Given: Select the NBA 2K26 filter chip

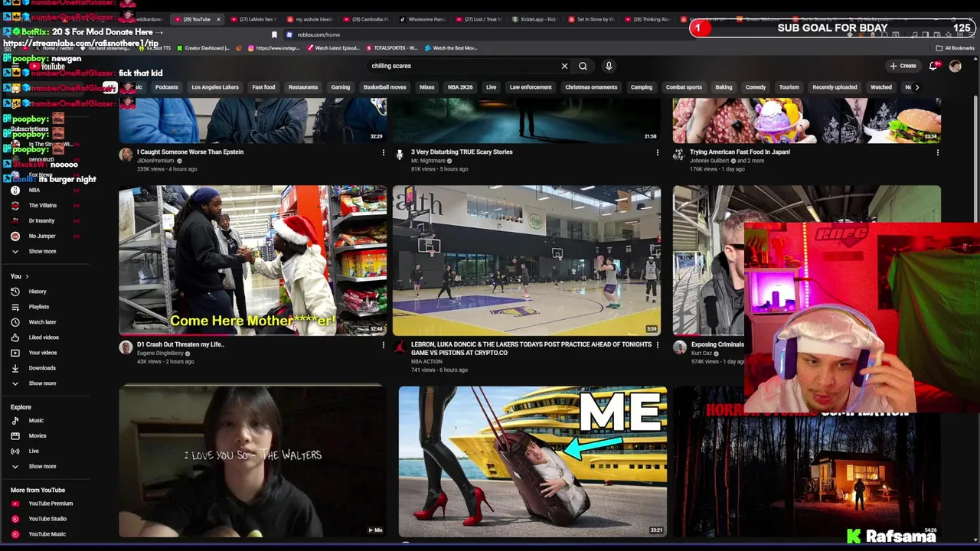Looking at the screenshot, I should coord(460,87).
